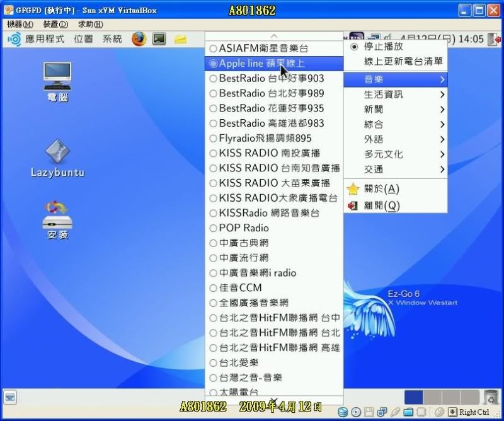
Task: Select 中廣流行網 station
Action: [x=274, y=258]
